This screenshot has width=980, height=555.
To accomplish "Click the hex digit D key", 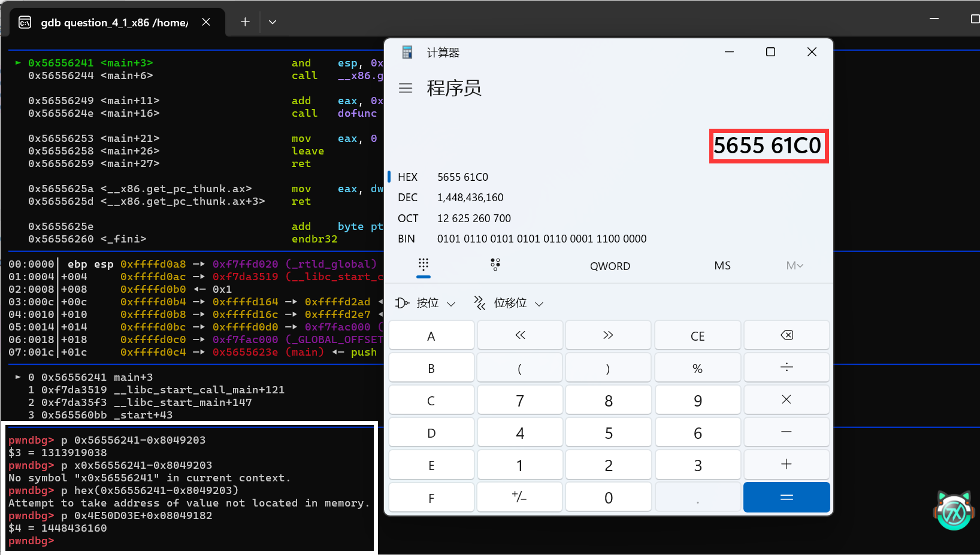I will [x=431, y=432].
